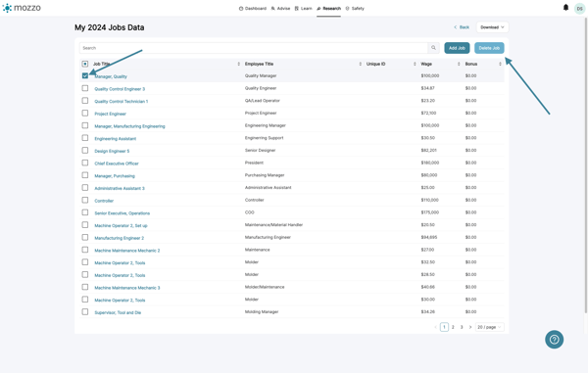
Task: Open the Safety tab
Action: click(x=355, y=8)
